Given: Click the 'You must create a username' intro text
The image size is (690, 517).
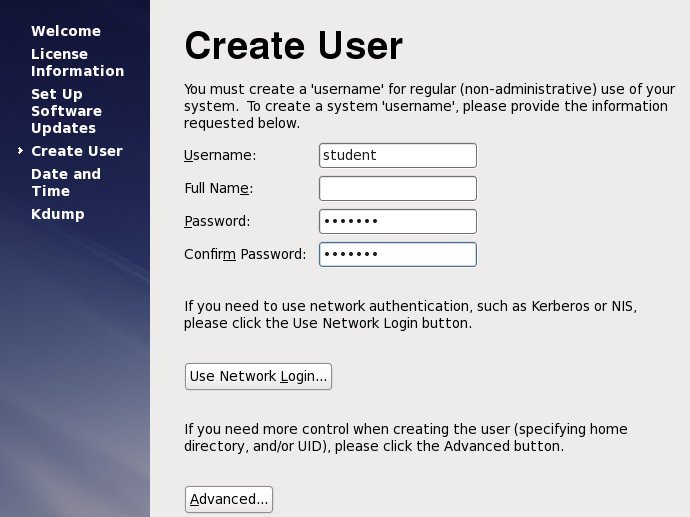Looking at the screenshot, I should [x=429, y=106].
